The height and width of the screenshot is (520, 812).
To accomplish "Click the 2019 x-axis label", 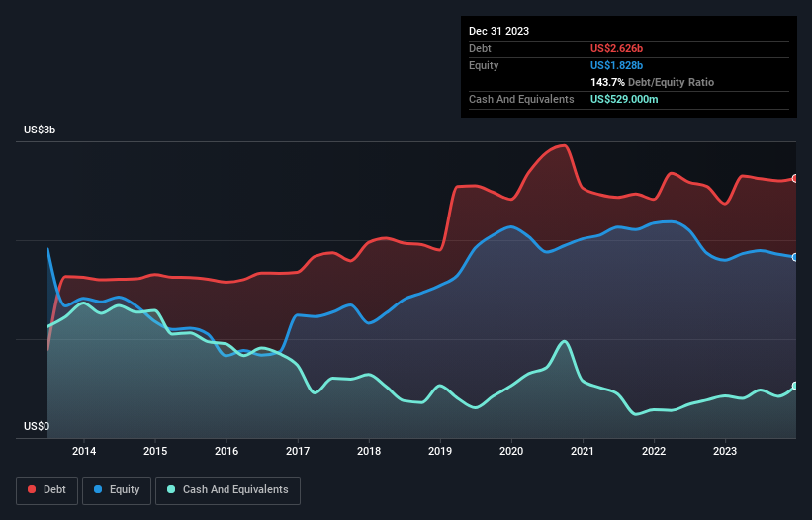I will [x=440, y=451].
